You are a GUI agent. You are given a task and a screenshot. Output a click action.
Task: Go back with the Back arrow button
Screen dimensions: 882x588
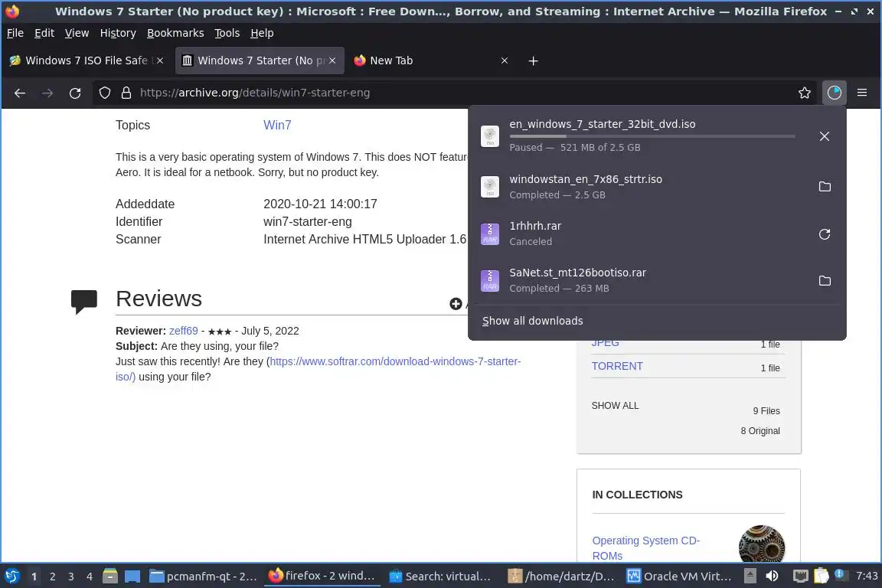click(x=20, y=93)
